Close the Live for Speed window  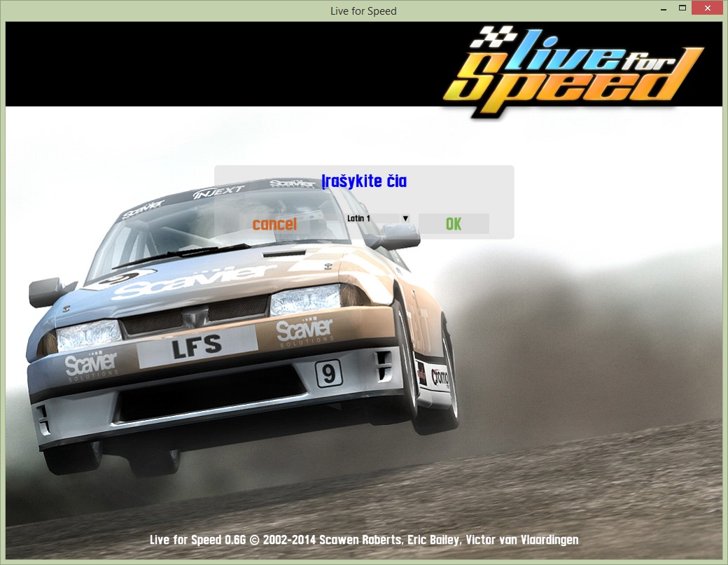coord(708,8)
